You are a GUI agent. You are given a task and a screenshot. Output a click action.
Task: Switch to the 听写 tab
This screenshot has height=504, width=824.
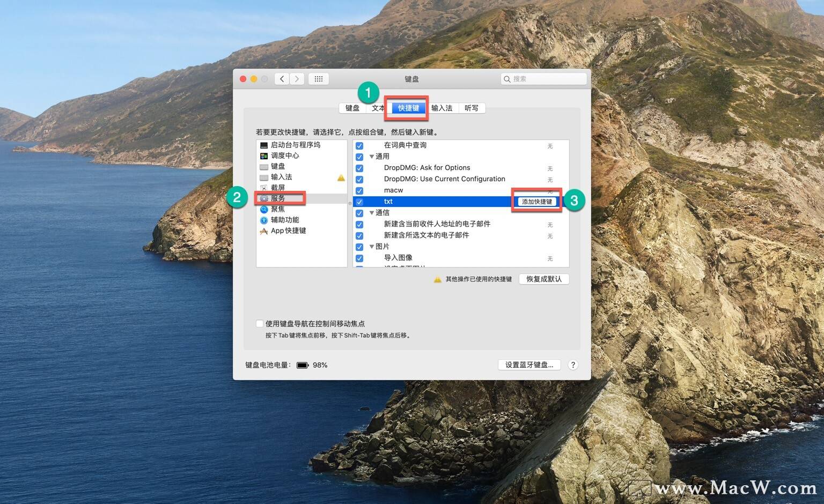[x=472, y=108]
